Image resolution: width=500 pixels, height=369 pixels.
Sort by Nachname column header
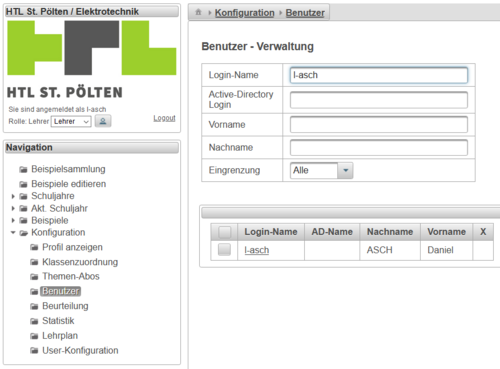pos(390,232)
